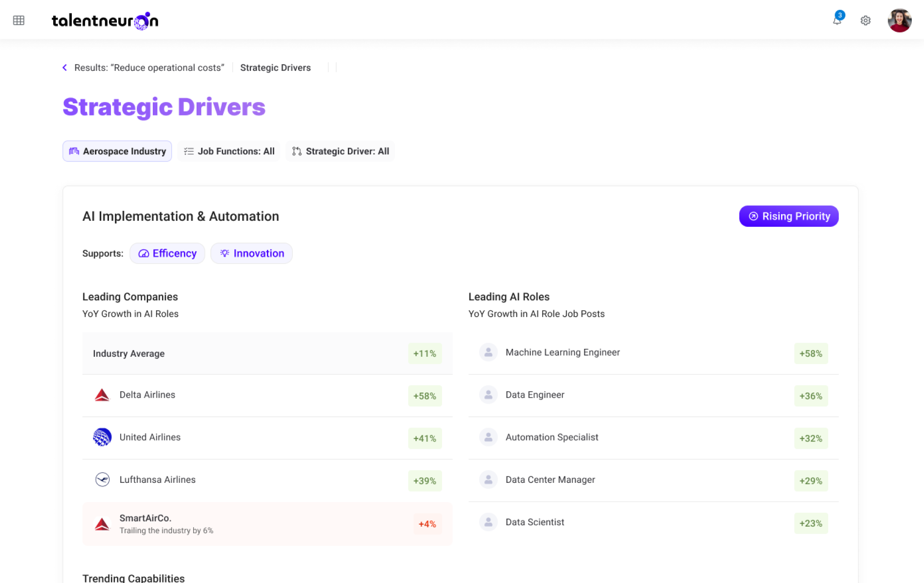
Task: Open the Aerospace Industry filter
Action: tap(117, 151)
